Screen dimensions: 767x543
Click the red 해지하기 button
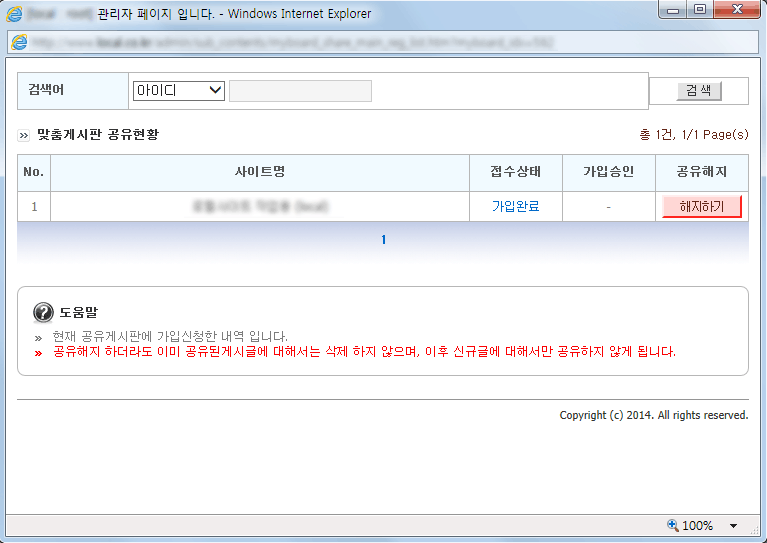pos(701,206)
